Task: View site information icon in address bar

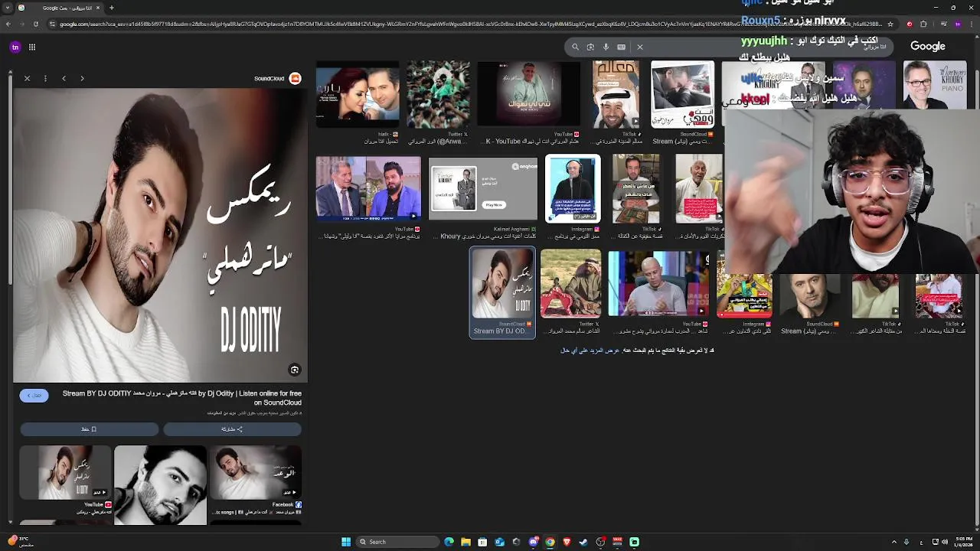Action: coord(53,24)
